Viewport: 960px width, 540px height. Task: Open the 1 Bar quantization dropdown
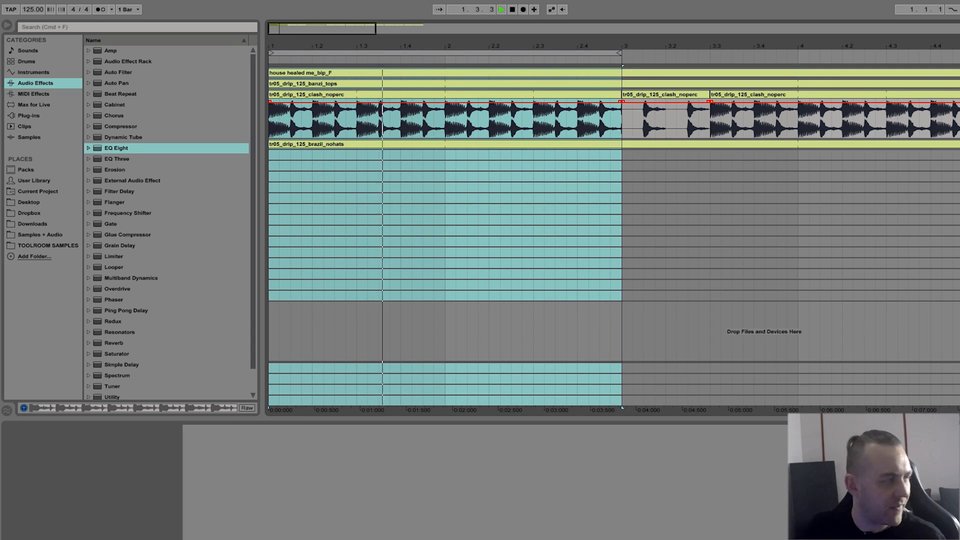(x=129, y=9)
